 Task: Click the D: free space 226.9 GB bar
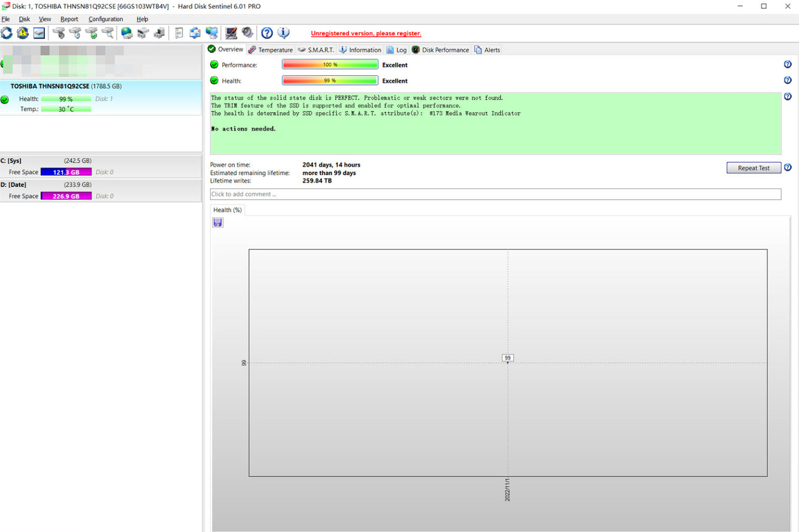click(x=66, y=196)
